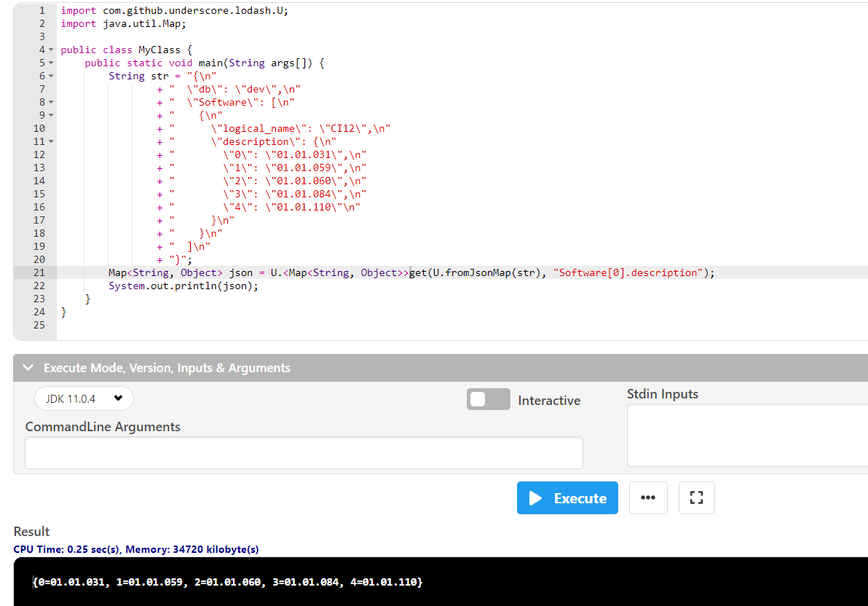Click into the Stdin Inputs text area
The width and height of the screenshot is (868, 606).
746,435
